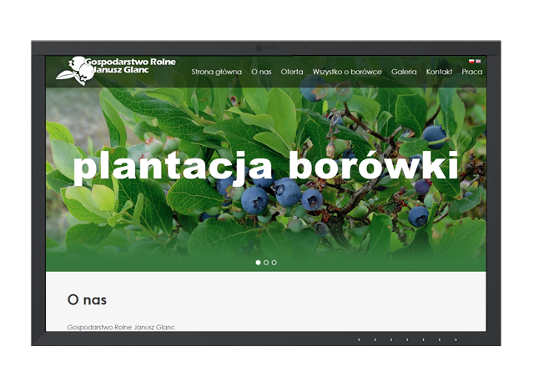
Task: Switch language with the English flag
Action: click(x=479, y=62)
